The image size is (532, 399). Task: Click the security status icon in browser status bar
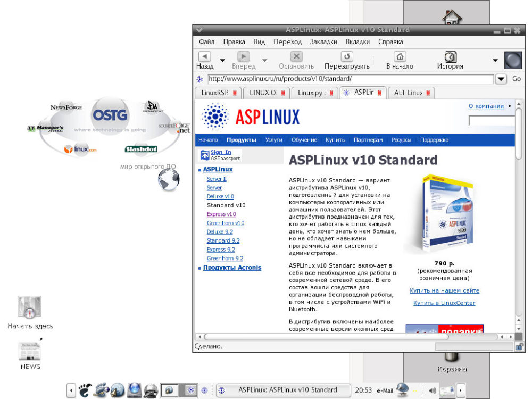[519, 346]
